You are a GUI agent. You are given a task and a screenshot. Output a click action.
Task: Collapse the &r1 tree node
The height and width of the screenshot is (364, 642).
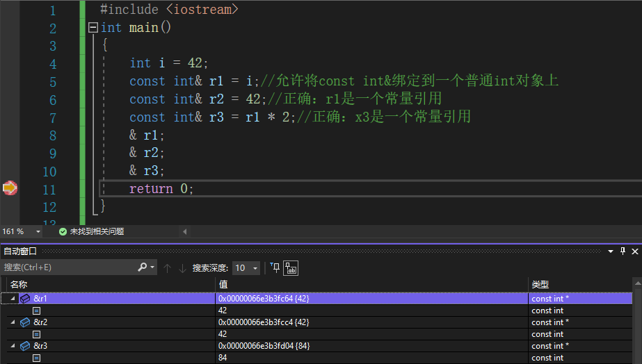click(x=11, y=299)
